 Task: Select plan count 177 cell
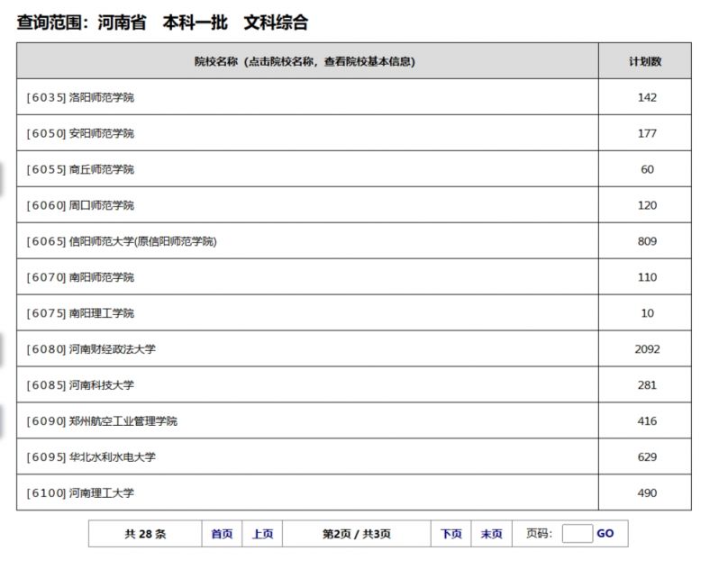pos(647,133)
